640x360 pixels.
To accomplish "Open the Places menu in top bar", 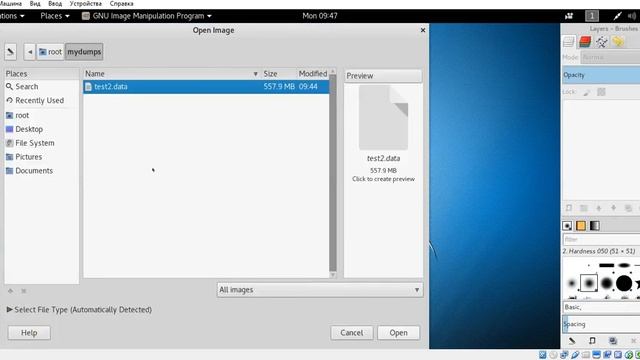I will click(55, 16).
